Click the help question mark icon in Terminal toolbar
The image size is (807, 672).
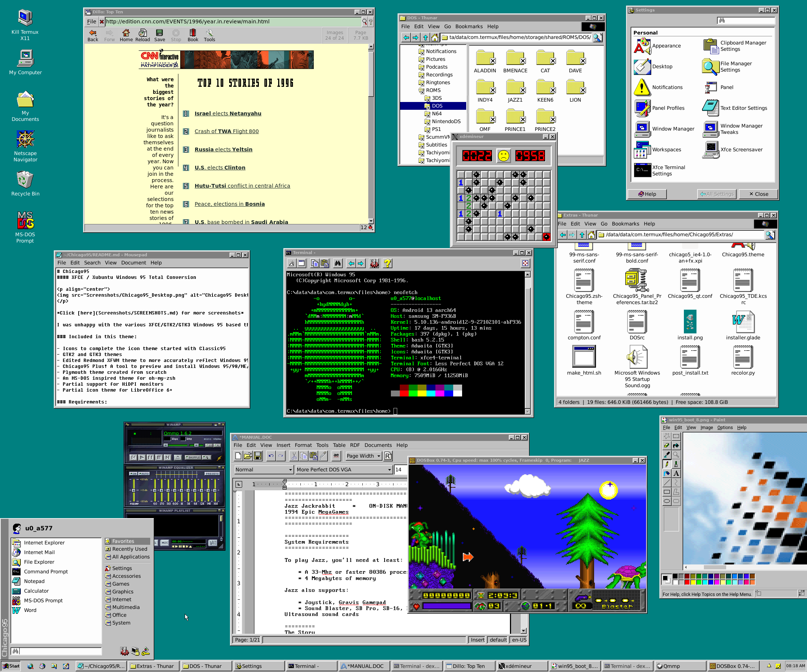pos(387,263)
